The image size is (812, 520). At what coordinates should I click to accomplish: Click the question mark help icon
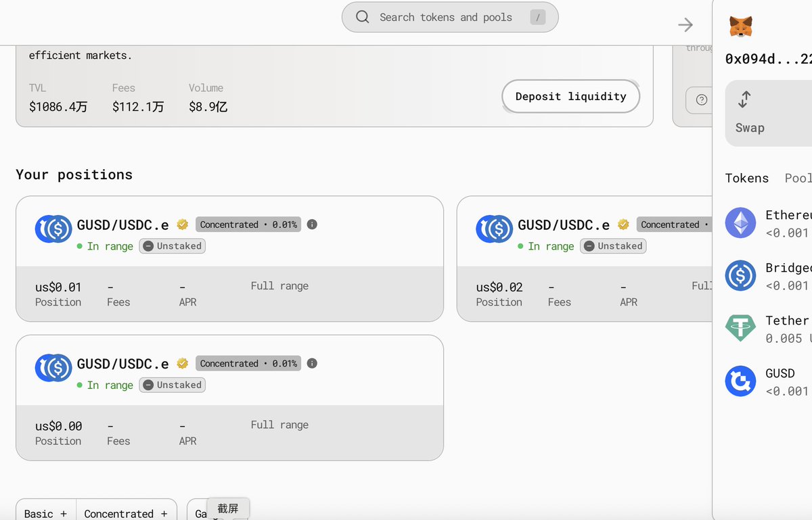click(x=702, y=100)
